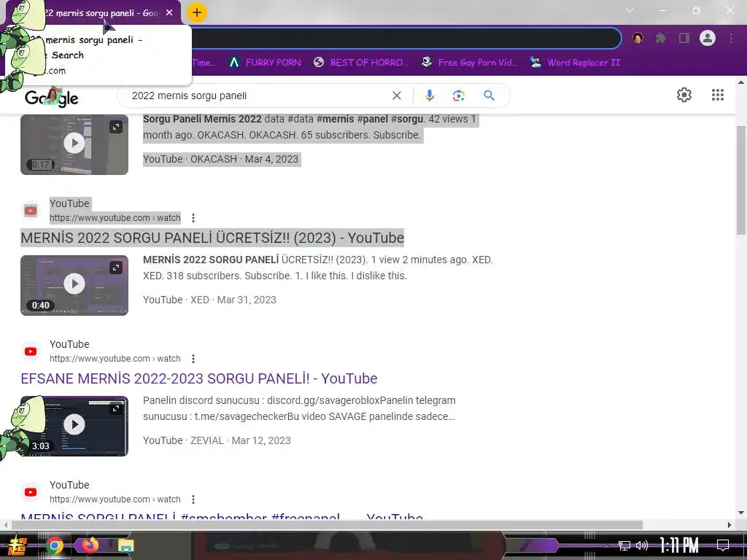Open Google Lens image search
Image resolution: width=747 pixels, height=560 pixels.
(x=459, y=96)
